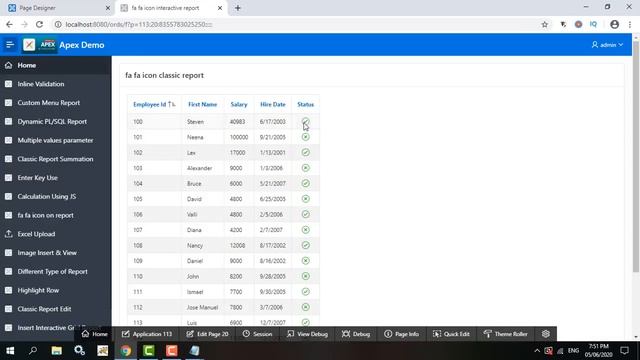Viewport: 640px width, 360px height.
Task: Click the cross status icon for Jose Manuel
Action: coord(305,307)
